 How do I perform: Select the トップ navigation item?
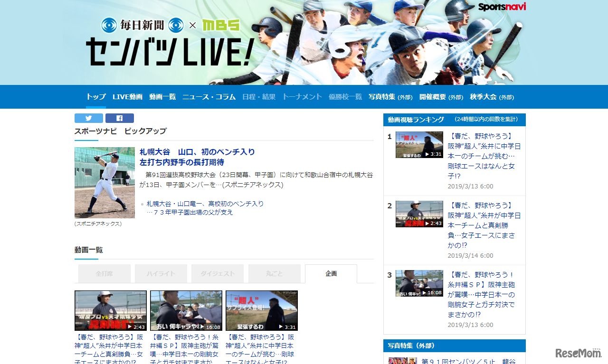click(x=96, y=97)
